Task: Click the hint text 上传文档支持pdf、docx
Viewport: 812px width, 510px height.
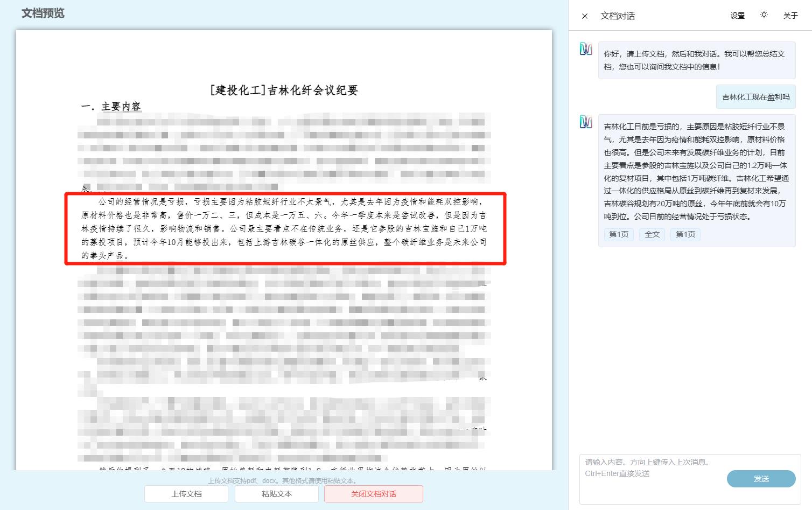Action: click(283, 480)
